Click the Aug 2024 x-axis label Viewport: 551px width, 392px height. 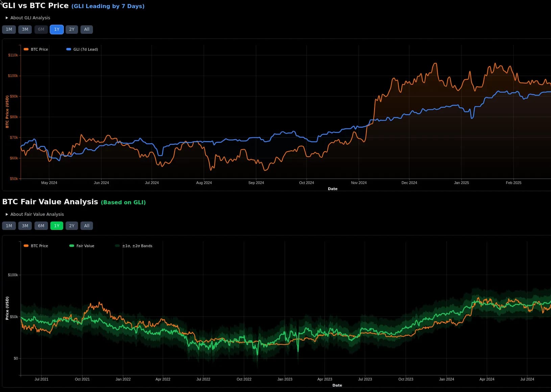click(x=204, y=183)
